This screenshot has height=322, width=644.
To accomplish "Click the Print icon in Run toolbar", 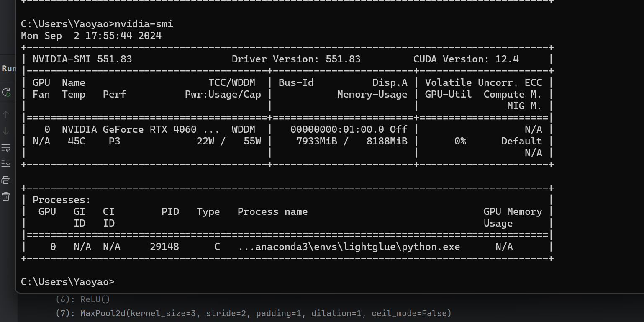I will point(6,180).
